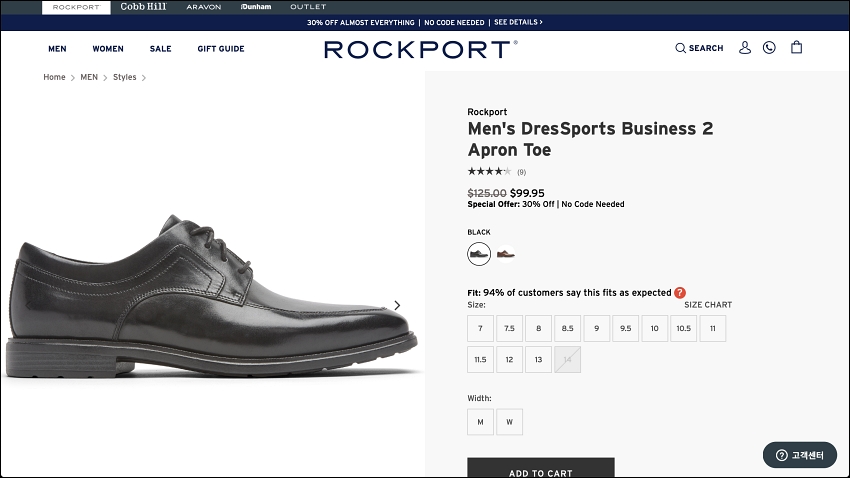Select size 12

(510, 360)
